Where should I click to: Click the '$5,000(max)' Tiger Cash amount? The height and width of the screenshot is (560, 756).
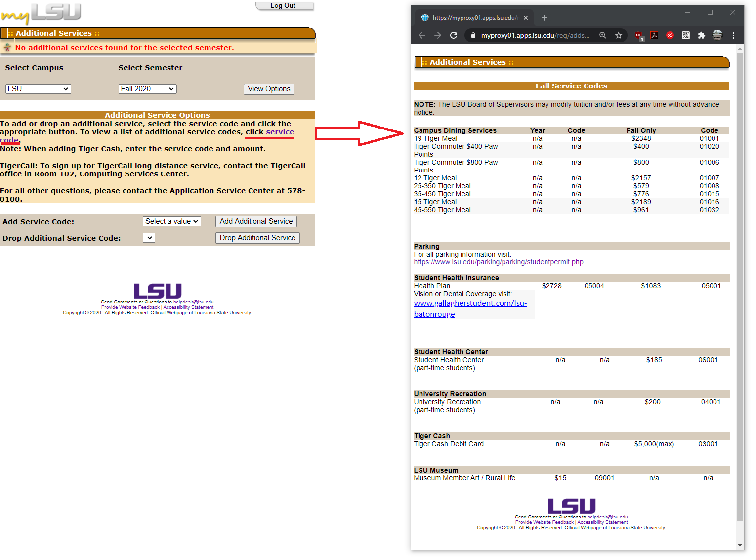[654, 444]
